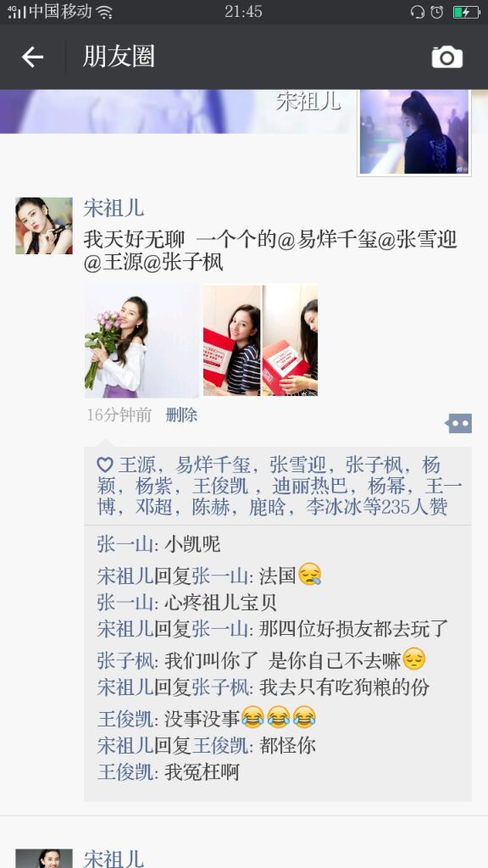Tap the headphone status bar icon

click(x=417, y=12)
